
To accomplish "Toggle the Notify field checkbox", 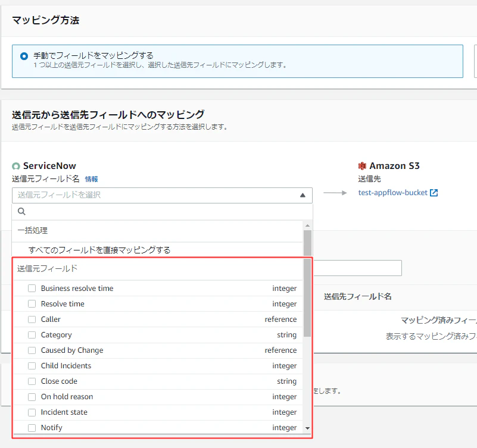I will [32, 428].
